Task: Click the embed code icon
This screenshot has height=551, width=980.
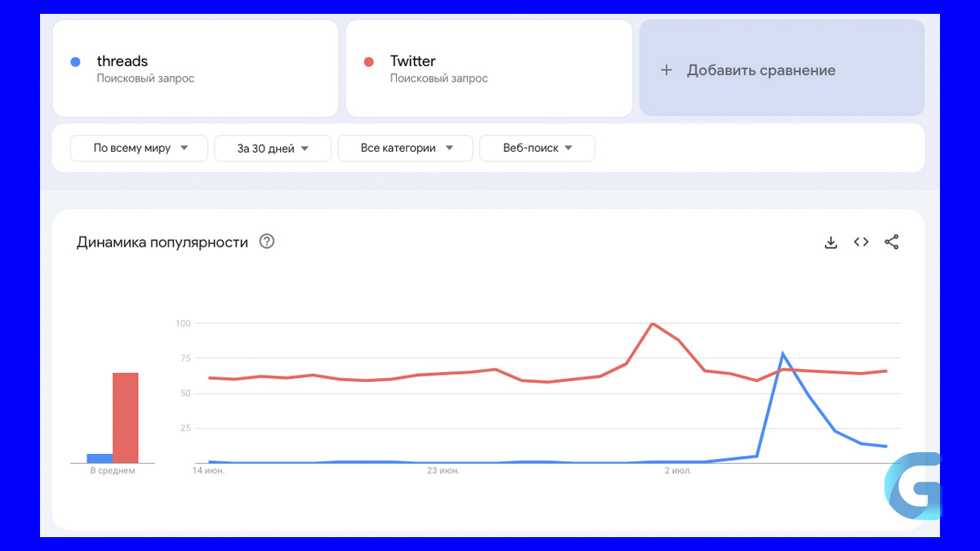Action: (x=861, y=242)
